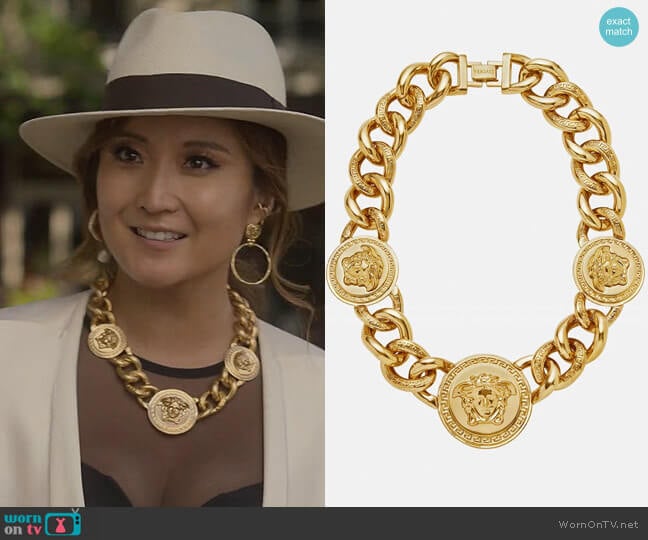Image resolution: width=648 pixels, height=540 pixels.
Task: Open the TV scene photo of the necklace
Action: pos(162,253)
